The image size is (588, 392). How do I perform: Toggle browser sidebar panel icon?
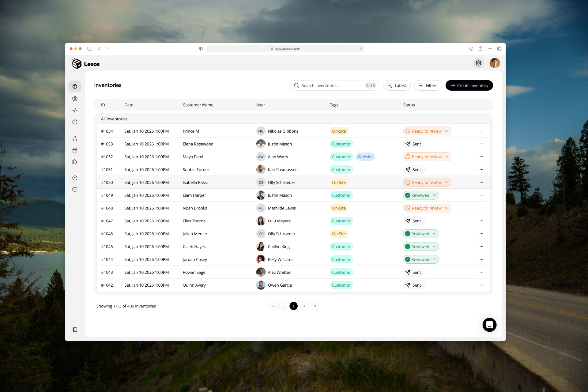pos(90,49)
